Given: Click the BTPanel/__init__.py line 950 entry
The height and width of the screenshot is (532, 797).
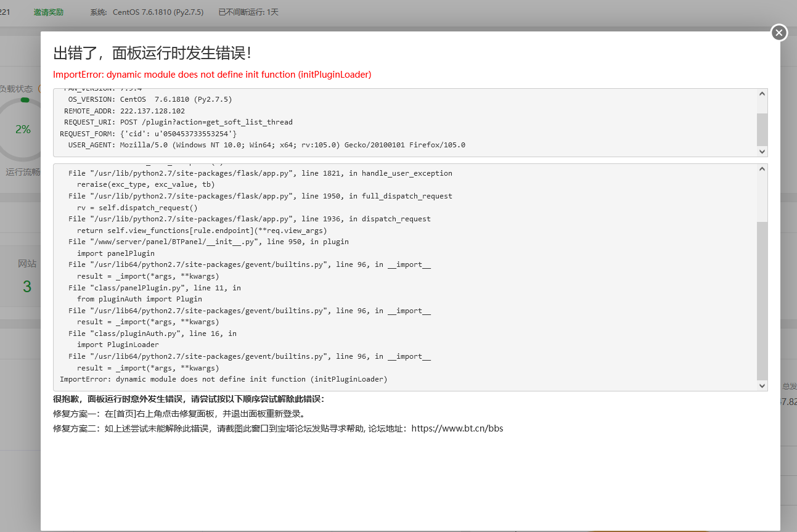Looking at the screenshot, I should (208, 242).
